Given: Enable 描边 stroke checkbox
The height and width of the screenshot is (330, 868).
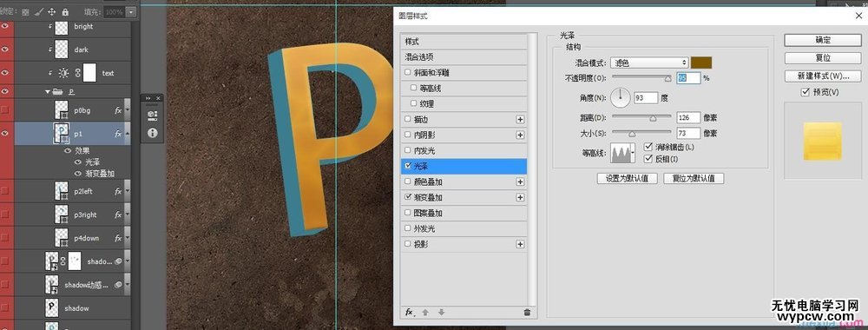Looking at the screenshot, I should (408, 119).
